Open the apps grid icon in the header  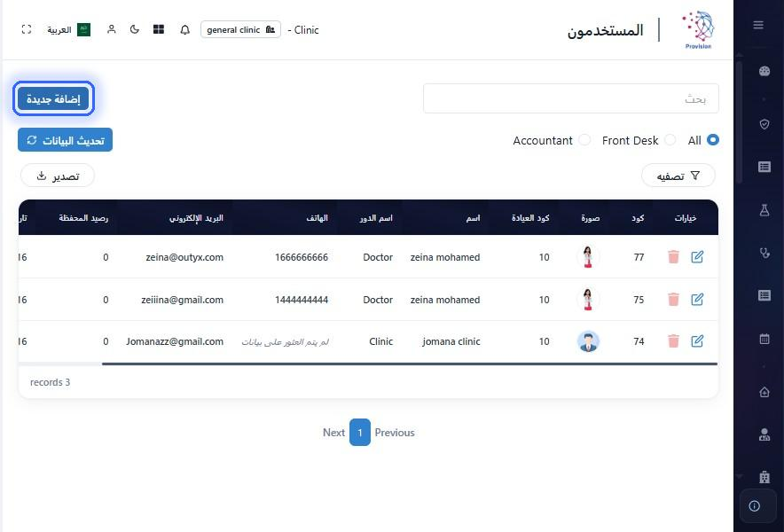point(159,29)
